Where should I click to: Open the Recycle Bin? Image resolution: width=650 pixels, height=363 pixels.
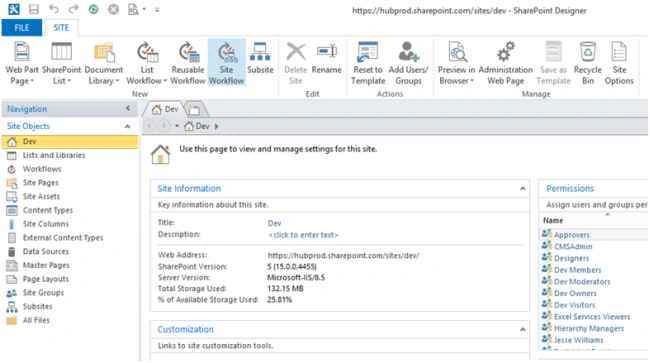point(587,63)
